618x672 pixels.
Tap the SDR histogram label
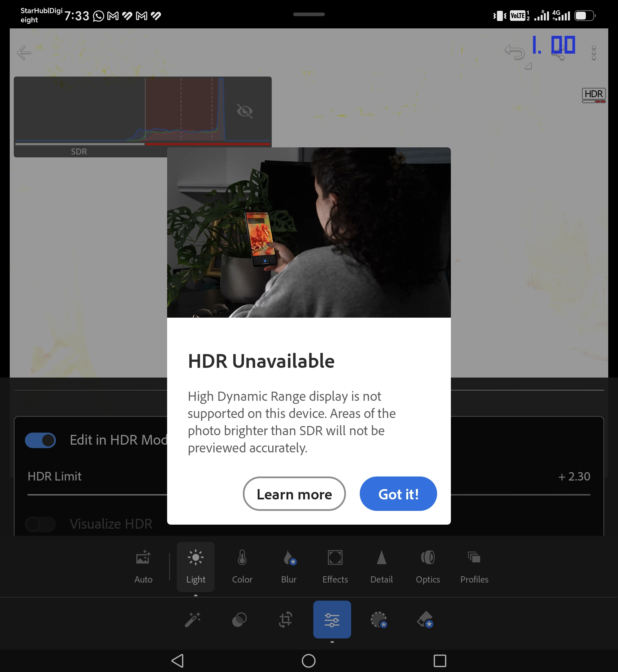(x=79, y=152)
